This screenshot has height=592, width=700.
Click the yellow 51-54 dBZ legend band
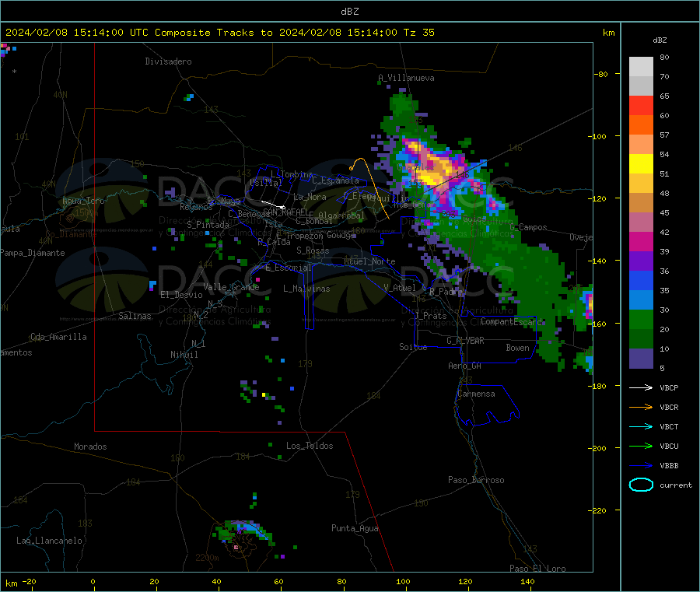[641, 164]
